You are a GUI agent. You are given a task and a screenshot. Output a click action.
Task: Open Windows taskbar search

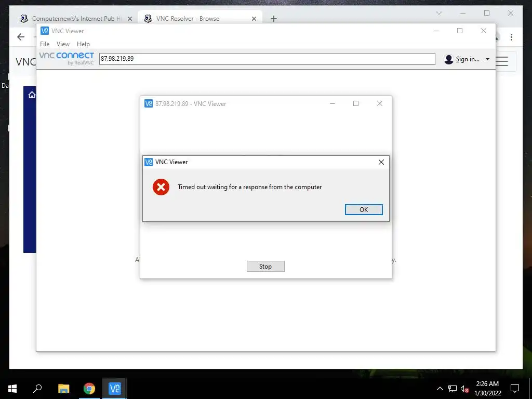(37, 389)
